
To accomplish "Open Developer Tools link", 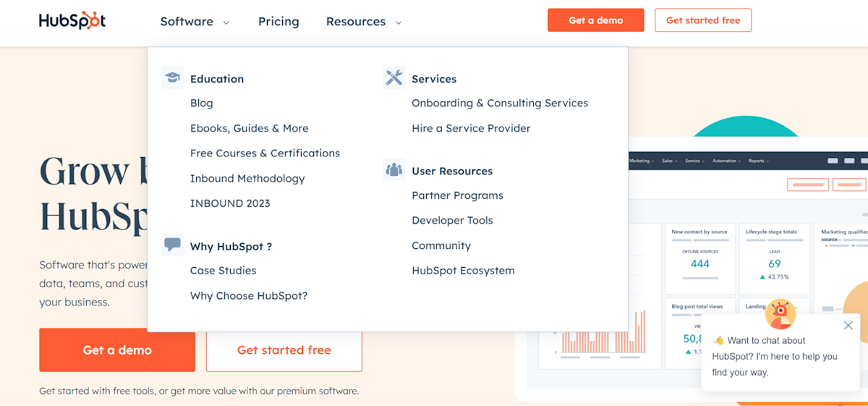I will [452, 221].
